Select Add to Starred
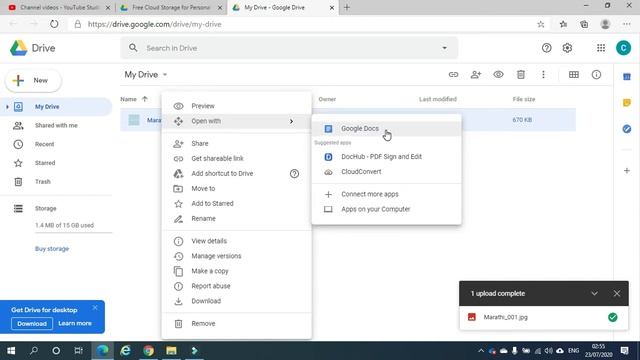The image size is (640, 360). click(236, 204)
